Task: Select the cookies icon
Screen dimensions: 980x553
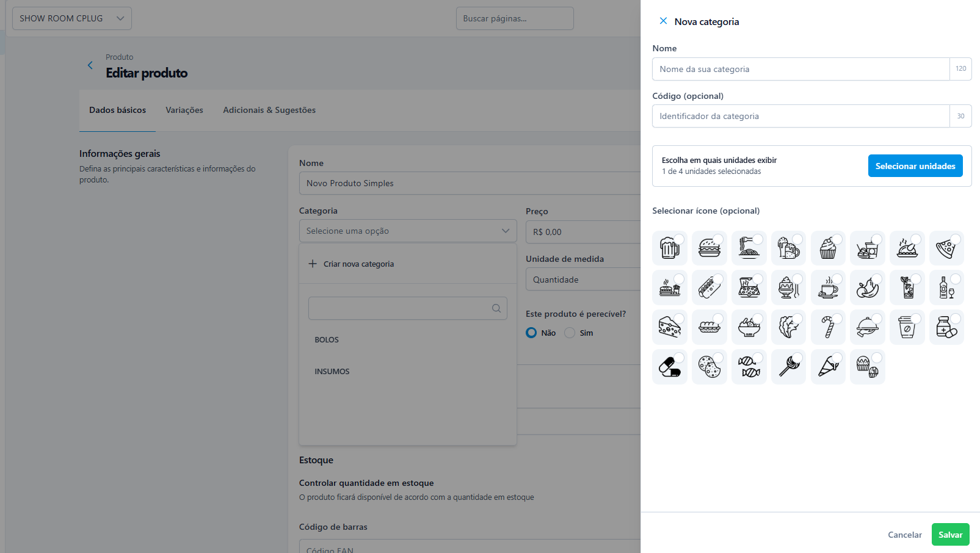Action: (709, 367)
